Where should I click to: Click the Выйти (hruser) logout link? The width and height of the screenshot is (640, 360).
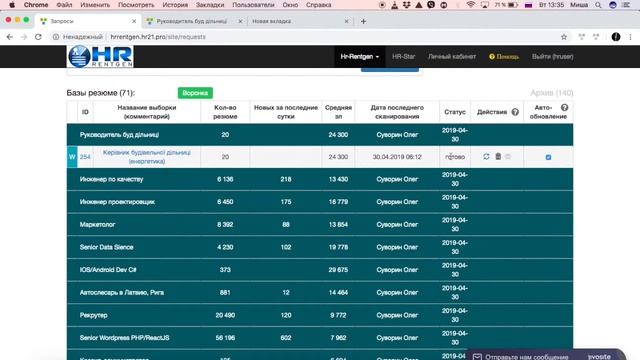click(552, 56)
